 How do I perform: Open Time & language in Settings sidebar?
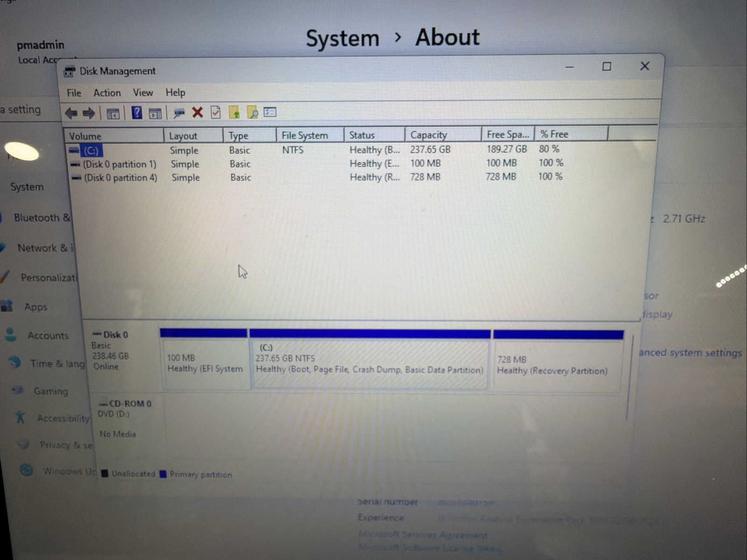(x=57, y=363)
